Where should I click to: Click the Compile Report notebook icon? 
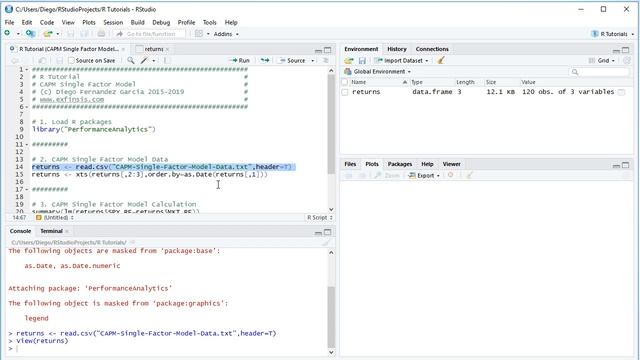(167, 60)
